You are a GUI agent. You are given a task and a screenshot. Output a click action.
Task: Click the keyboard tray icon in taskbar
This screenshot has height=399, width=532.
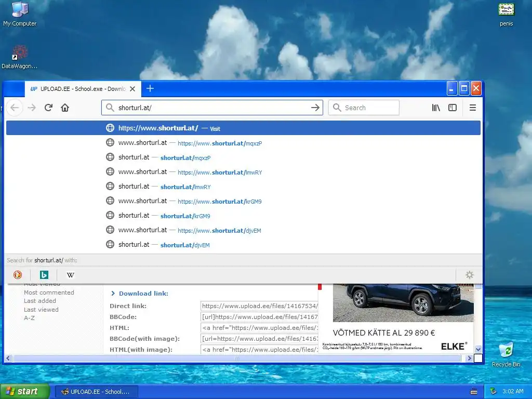click(x=474, y=392)
